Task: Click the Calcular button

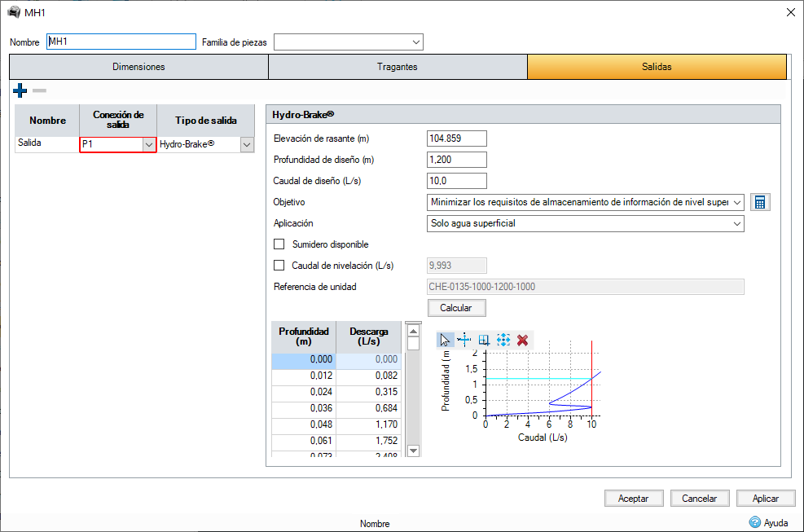Action: pos(456,308)
